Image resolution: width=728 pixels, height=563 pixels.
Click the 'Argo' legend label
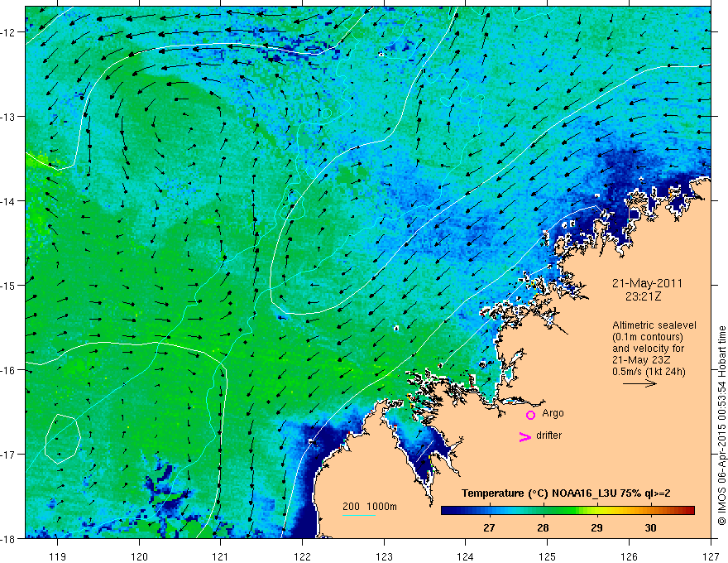(x=553, y=413)
